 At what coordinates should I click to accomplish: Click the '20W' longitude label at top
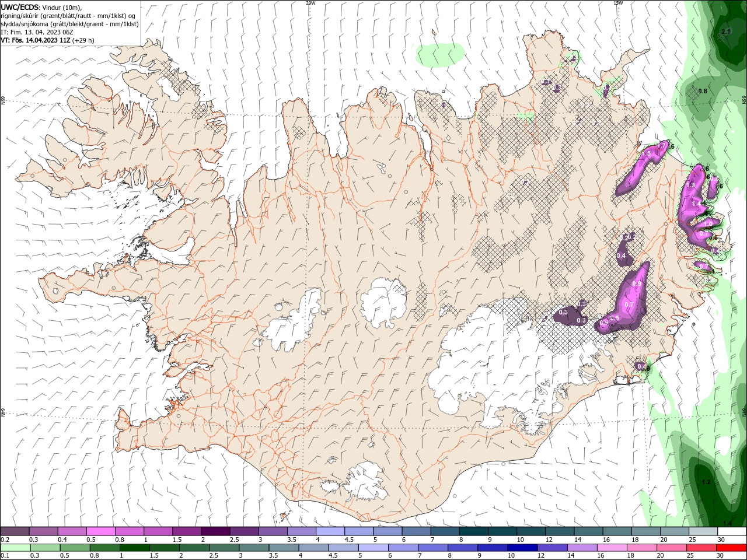(x=310, y=2)
